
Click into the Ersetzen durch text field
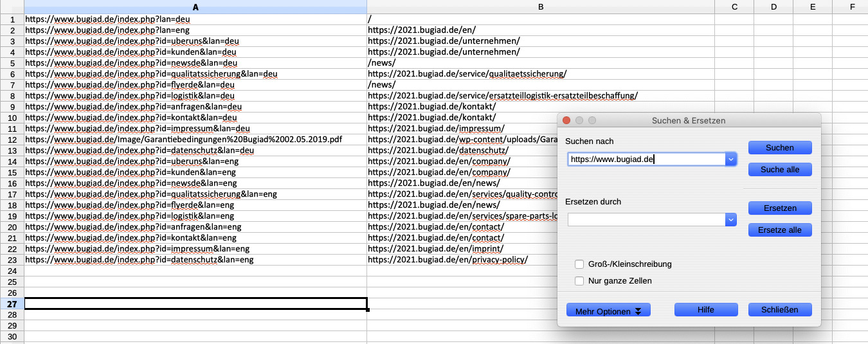coord(646,220)
